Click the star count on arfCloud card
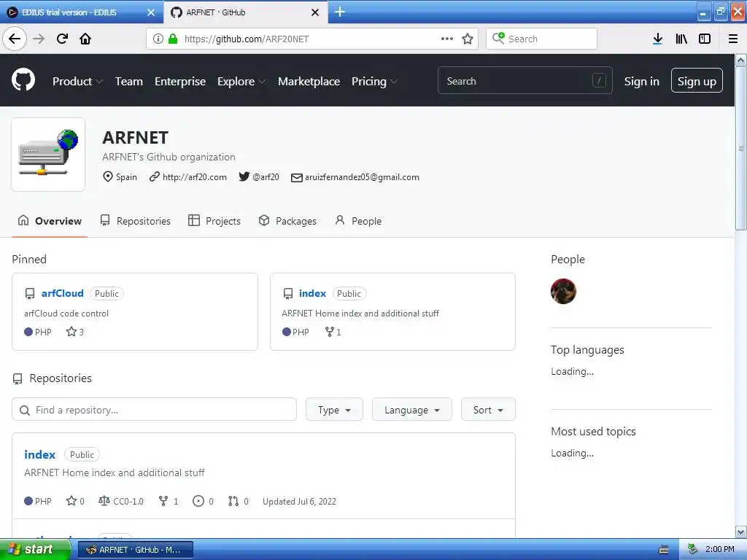This screenshot has width=747, height=560. 75,332
